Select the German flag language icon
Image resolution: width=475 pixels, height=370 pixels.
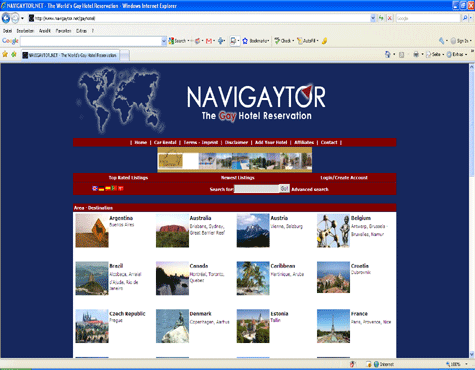coord(101,188)
